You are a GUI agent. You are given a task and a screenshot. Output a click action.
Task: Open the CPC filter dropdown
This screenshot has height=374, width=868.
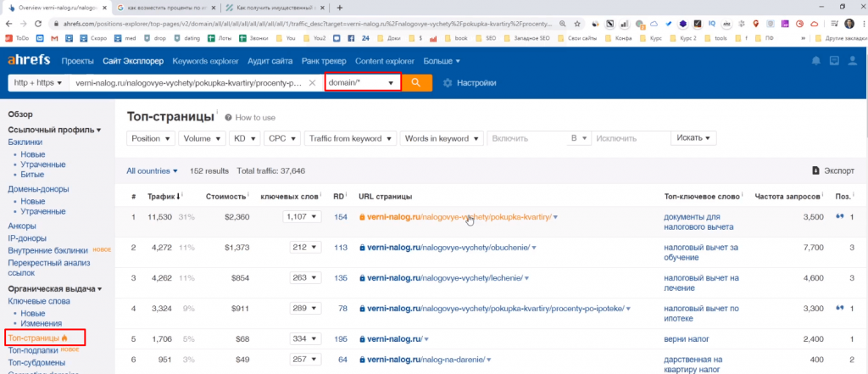click(x=281, y=138)
